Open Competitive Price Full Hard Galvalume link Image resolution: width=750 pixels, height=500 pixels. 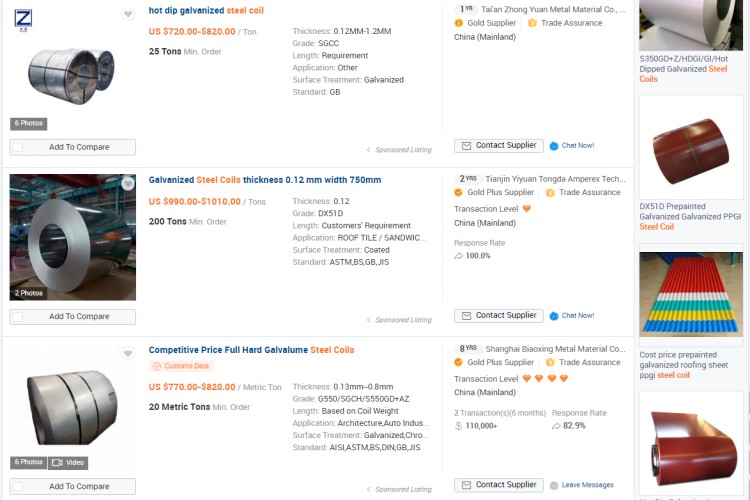(251, 350)
